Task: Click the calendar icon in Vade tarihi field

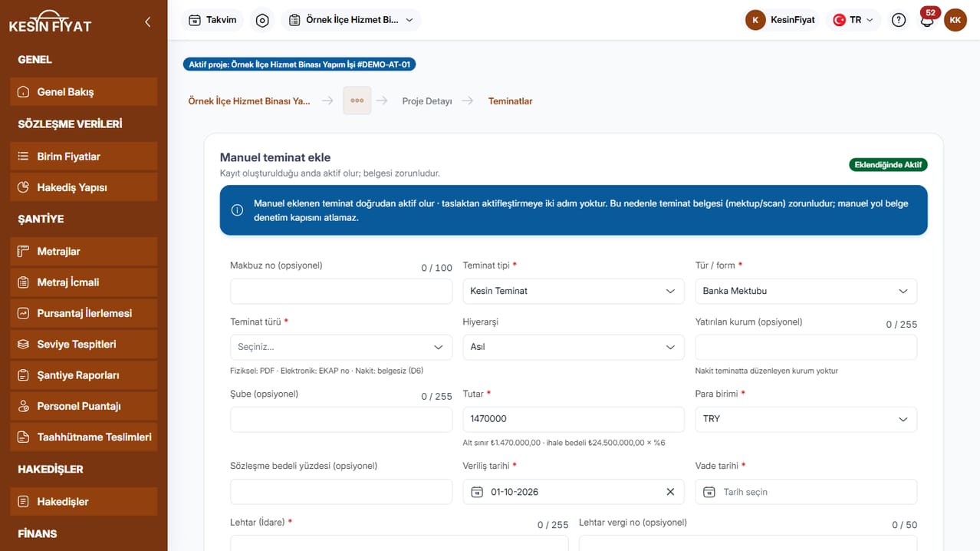Action: [709, 492]
